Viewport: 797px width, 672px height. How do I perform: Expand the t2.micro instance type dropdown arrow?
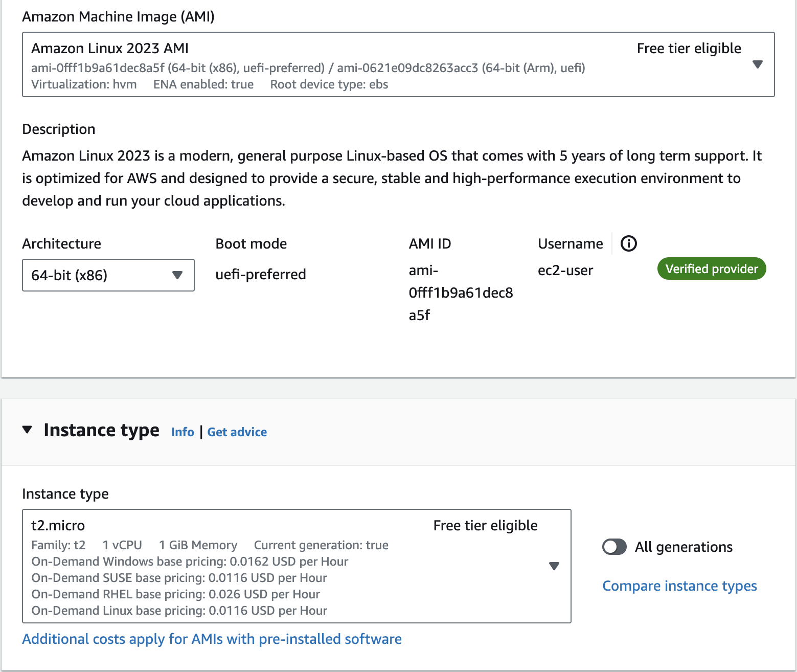554,566
